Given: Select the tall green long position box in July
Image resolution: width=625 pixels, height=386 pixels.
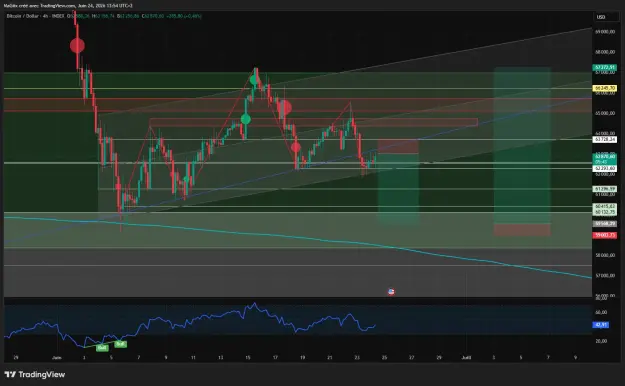Looking at the screenshot, I should (x=522, y=146).
